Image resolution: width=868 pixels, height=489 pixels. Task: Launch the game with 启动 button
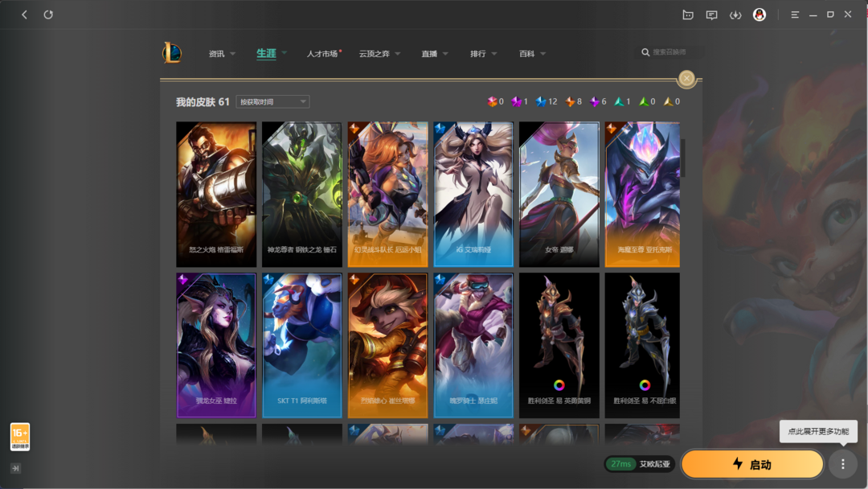(x=752, y=464)
